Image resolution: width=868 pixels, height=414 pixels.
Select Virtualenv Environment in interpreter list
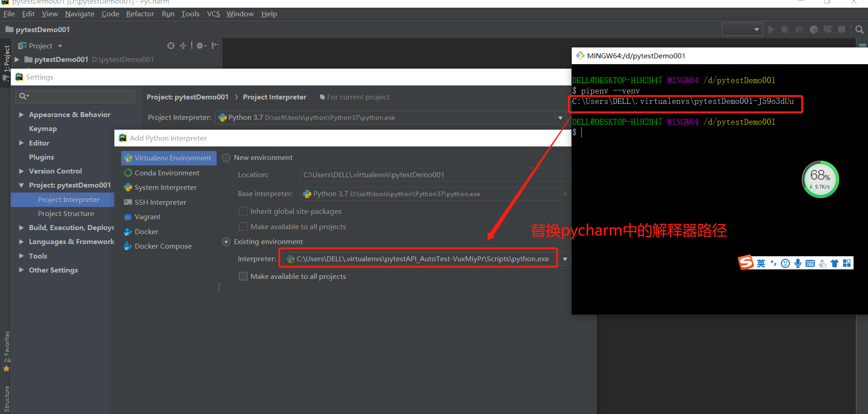[x=169, y=158]
